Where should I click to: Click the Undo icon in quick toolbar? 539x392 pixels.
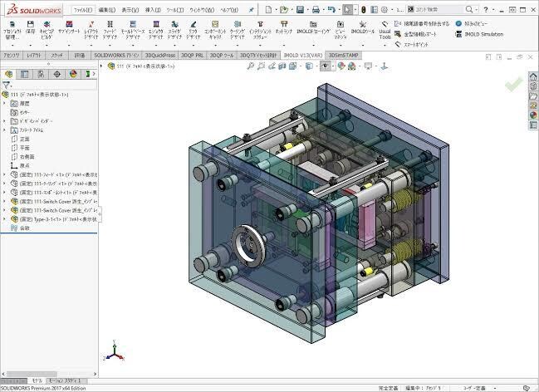331,10
